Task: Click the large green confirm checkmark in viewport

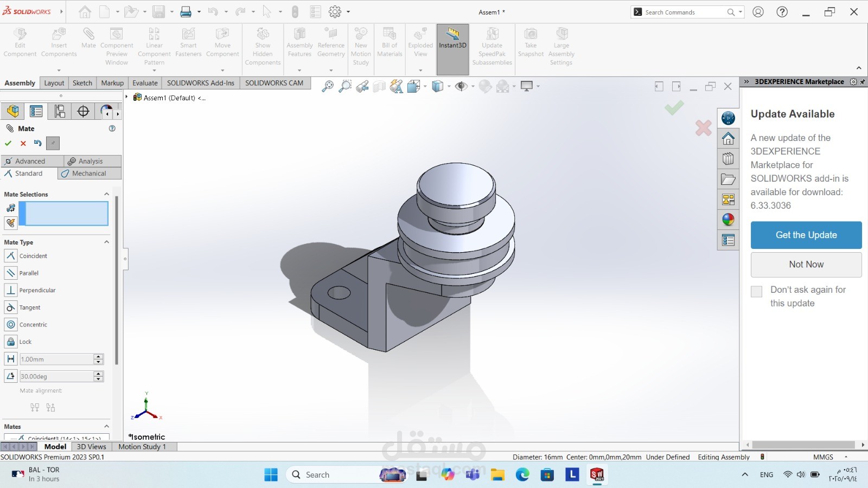Action: click(x=674, y=108)
